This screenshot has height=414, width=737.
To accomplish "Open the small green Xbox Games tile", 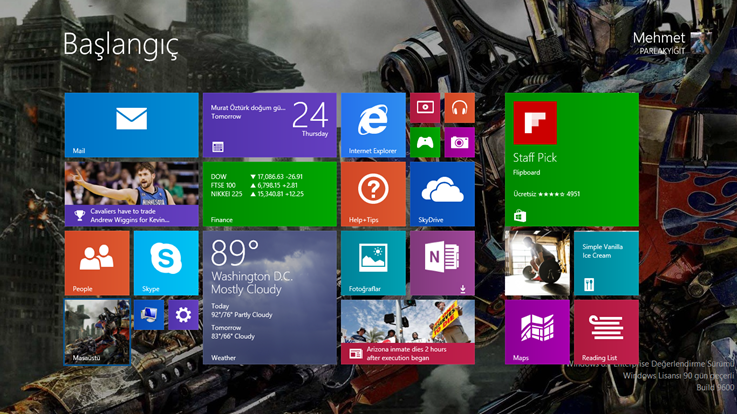I will click(425, 142).
